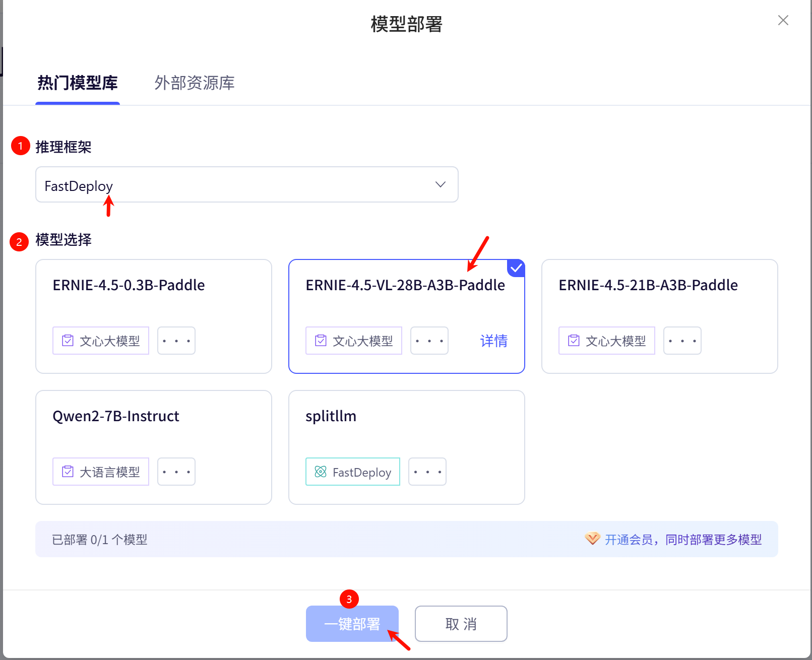Open more tags on splitllm card
The width and height of the screenshot is (812, 660).
click(x=427, y=472)
